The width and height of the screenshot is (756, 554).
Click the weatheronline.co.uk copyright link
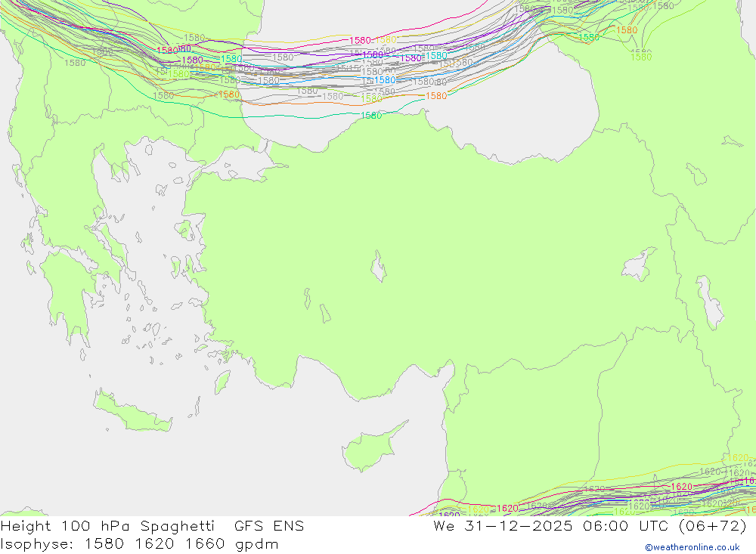692,547
